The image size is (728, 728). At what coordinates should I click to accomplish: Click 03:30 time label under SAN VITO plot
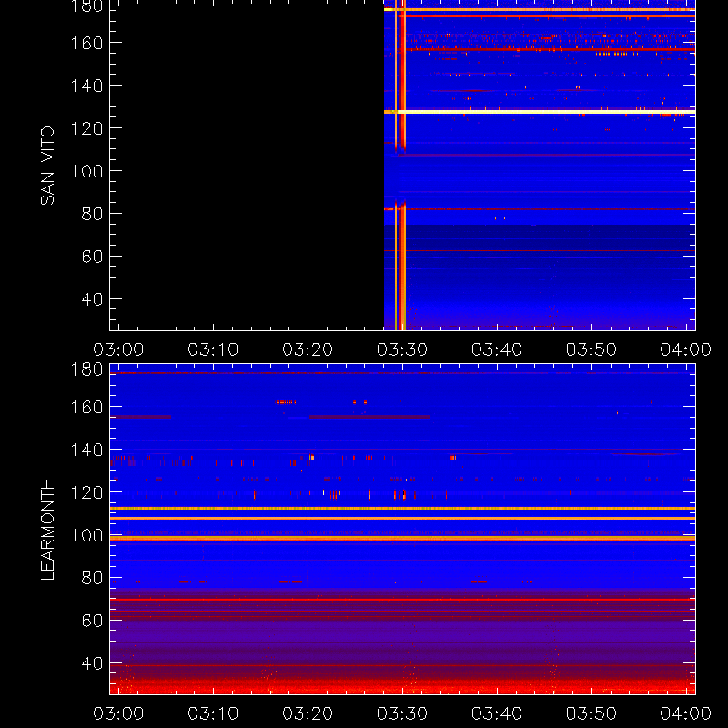pyautogui.click(x=402, y=349)
